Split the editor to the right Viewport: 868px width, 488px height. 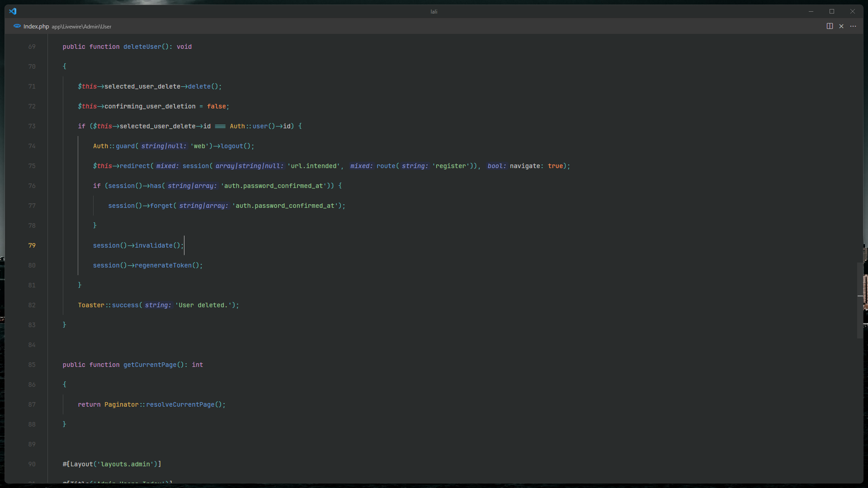(x=830, y=26)
